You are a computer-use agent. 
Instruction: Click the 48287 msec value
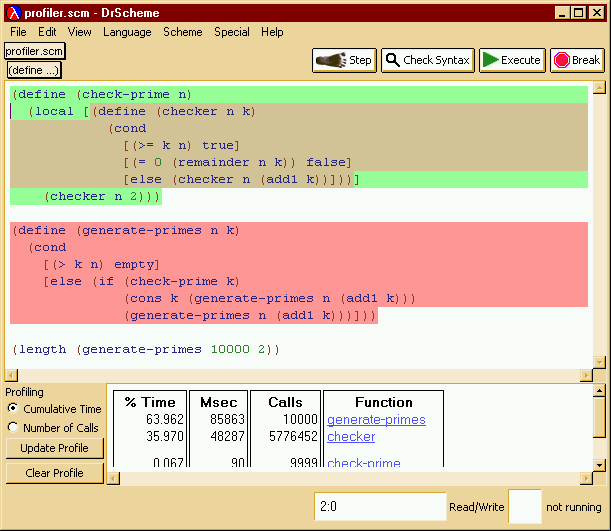click(227, 436)
